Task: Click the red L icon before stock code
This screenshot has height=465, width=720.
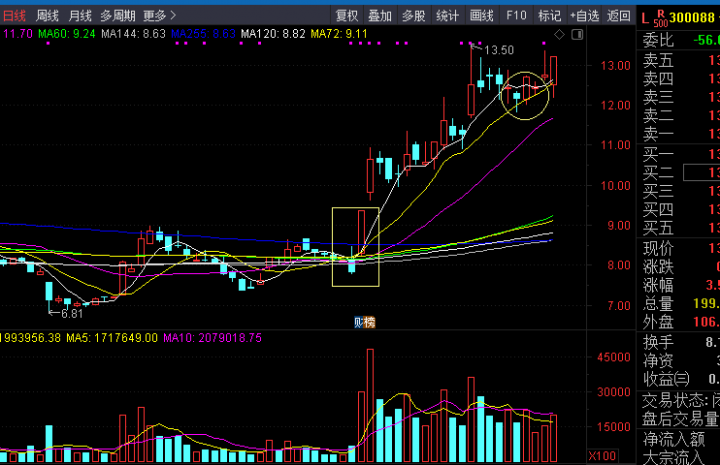Action: click(644, 17)
